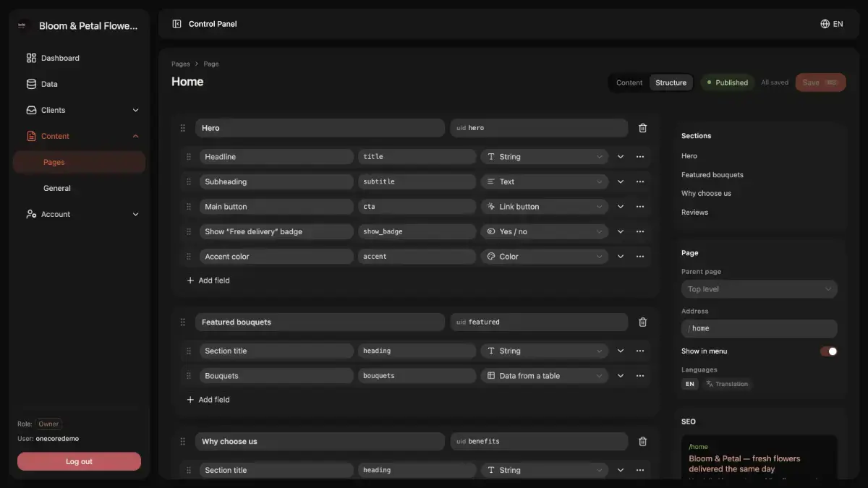
Task: Click the Clients inbox icon
Action: coord(31,110)
